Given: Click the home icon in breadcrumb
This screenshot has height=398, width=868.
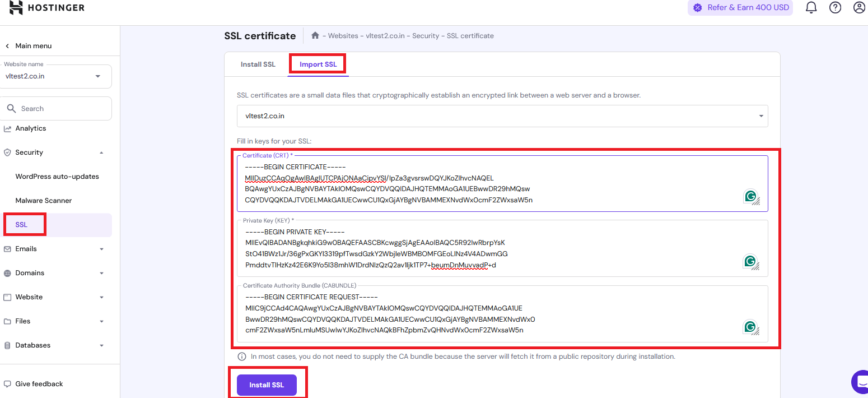Looking at the screenshot, I should 315,35.
